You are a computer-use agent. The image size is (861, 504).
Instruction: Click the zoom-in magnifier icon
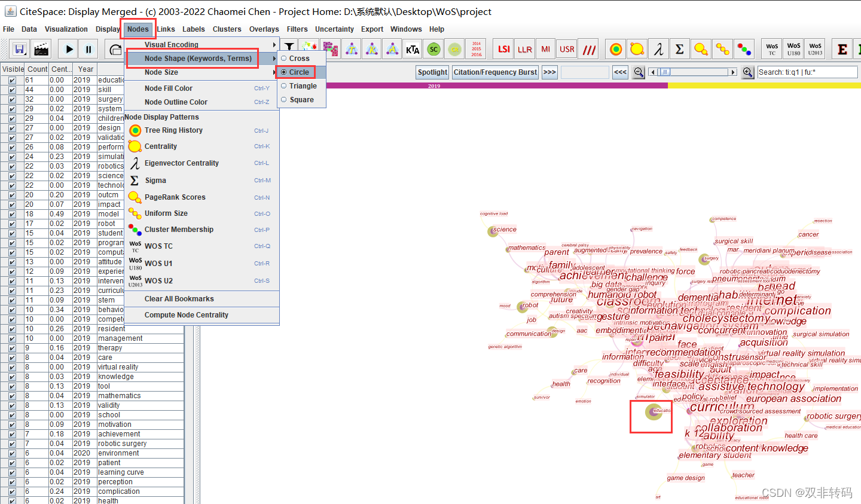click(x=747, y=72)
